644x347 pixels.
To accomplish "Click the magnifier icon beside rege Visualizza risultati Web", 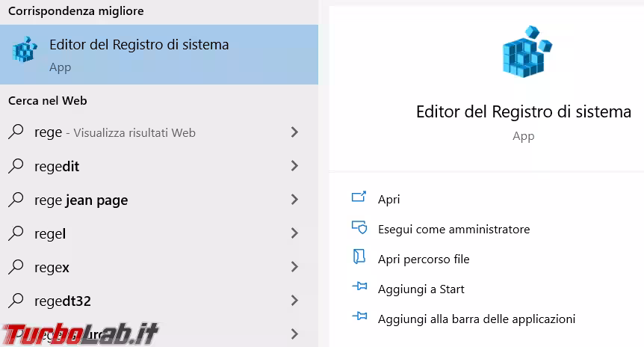I will pyautogui.click(x=16, y=132).
